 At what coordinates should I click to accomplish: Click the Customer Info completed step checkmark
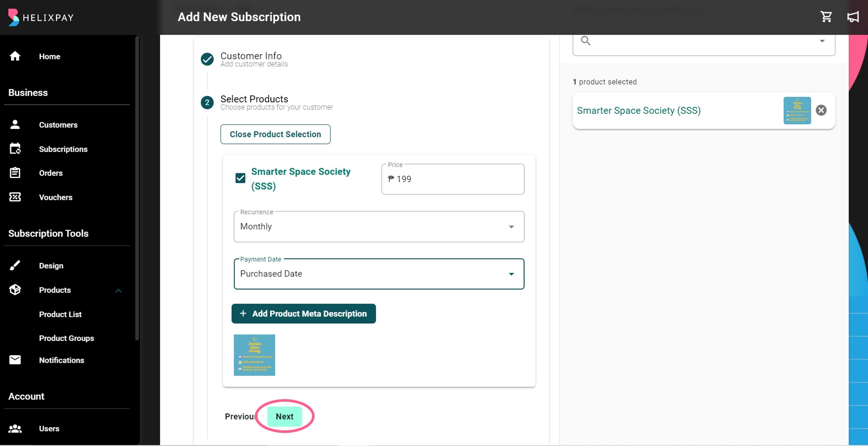pos(207,59)
